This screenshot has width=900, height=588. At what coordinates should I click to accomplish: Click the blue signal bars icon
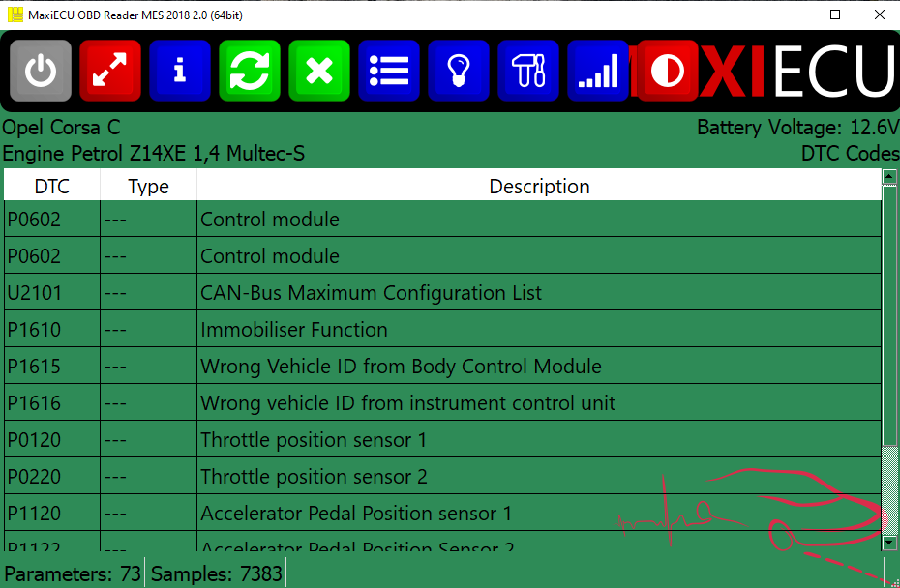tap(597, 71)
